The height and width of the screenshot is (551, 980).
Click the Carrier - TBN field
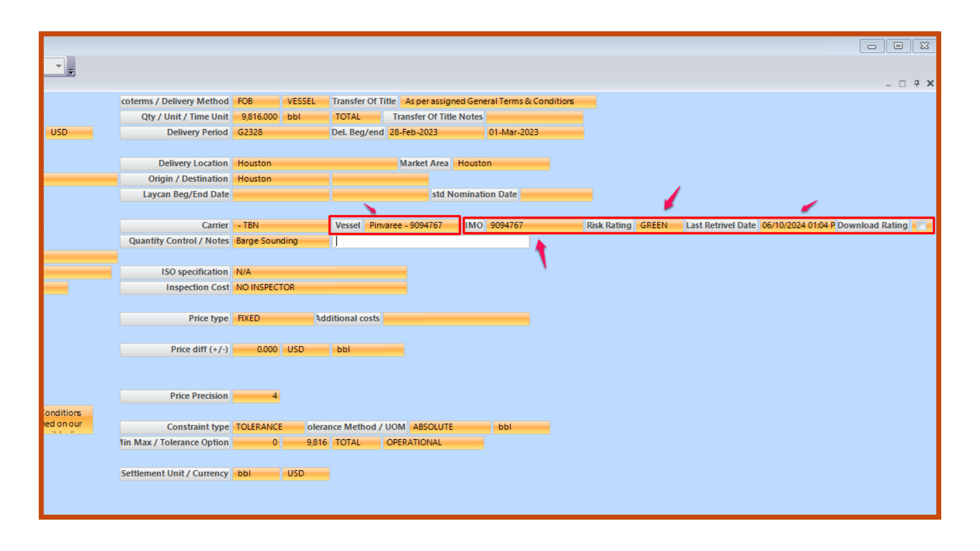(x=281, y=226)
